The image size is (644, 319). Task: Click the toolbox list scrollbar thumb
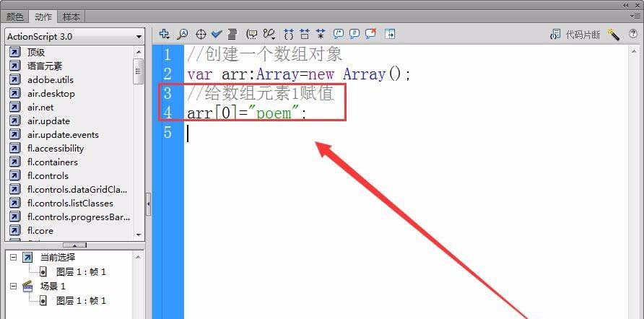tap(139, 71)
